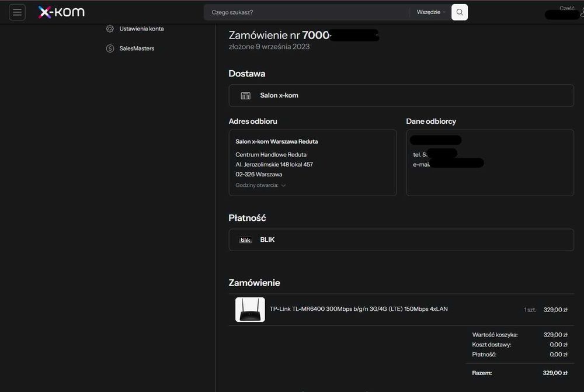
Task: Click the search magnifier button
Action: point(460,12)
